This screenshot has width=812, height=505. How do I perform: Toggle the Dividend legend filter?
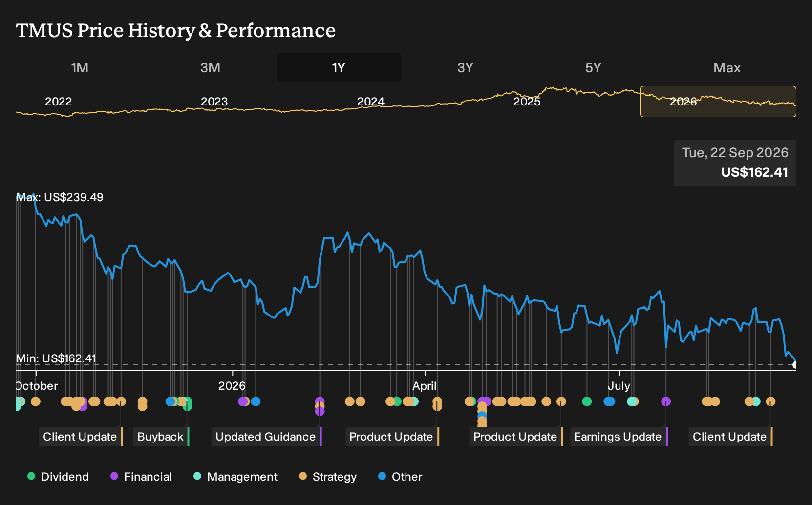[x=58, y=477]
